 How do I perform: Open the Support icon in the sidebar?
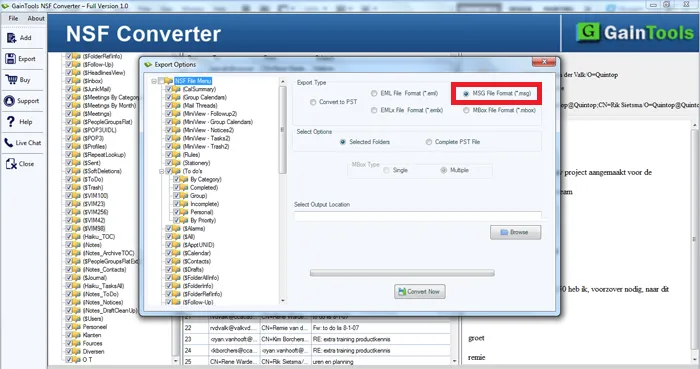[9, 101]
